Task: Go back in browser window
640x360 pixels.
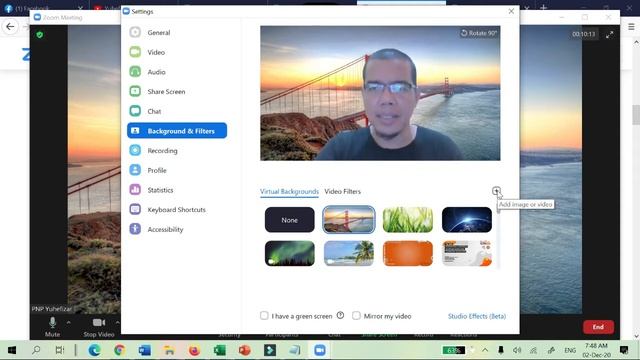Action: pyautogui.click(x=10, y=27)
